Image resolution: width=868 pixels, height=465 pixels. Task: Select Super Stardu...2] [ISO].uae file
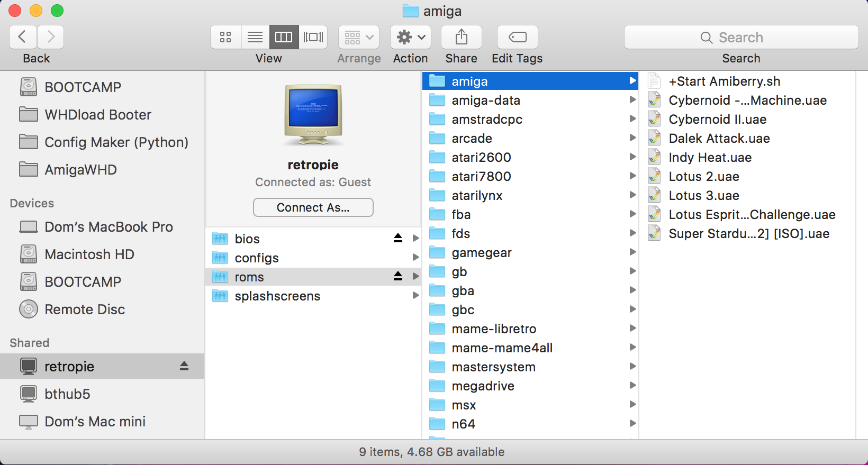coord(747,233)
